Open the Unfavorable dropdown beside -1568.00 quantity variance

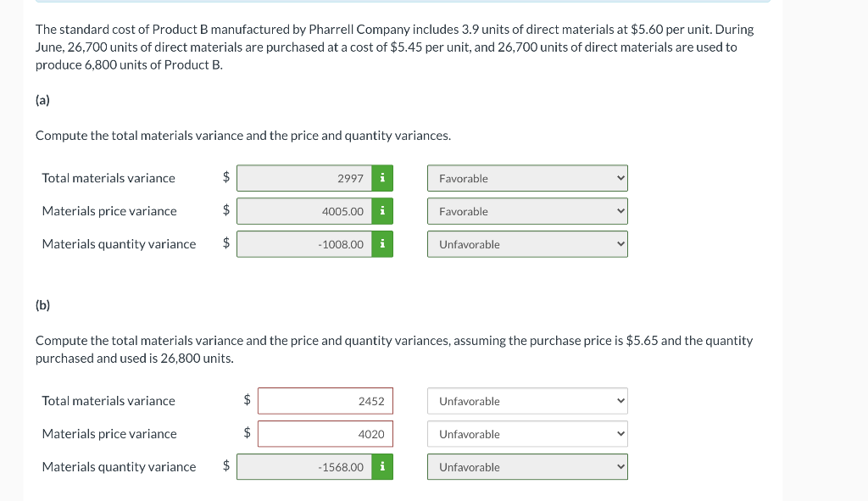point(526,466)
